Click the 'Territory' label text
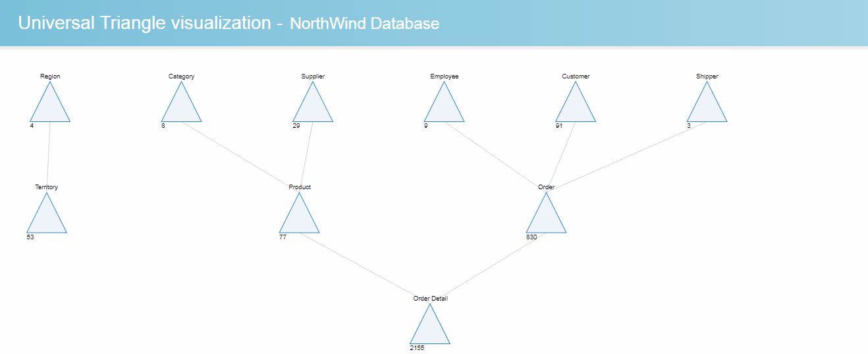 coord(47,187)
